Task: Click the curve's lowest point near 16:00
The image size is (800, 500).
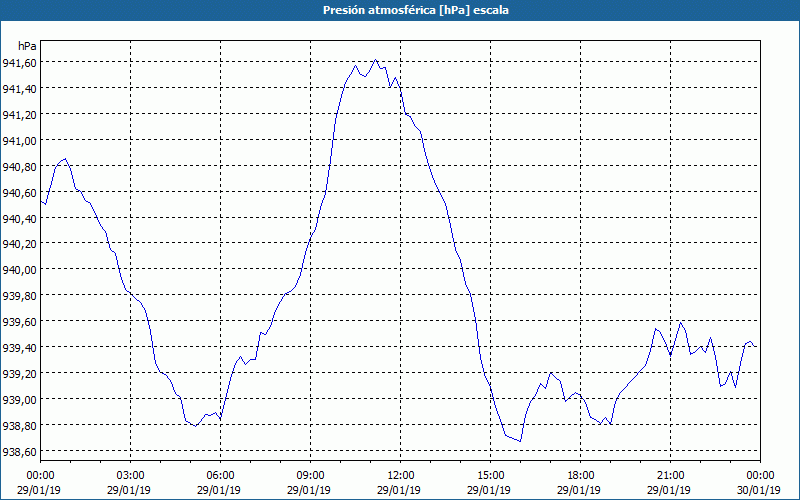Action: coord(520,441)
